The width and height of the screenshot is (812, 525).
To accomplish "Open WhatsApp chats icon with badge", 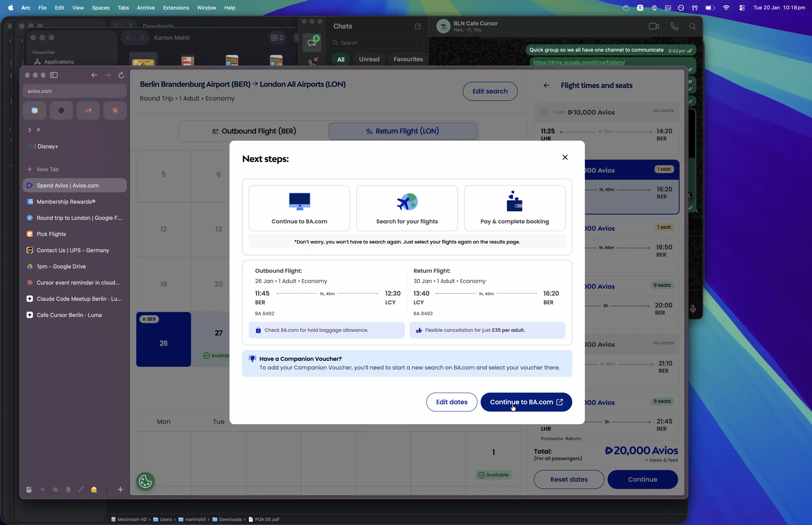I will click(312, 42).
